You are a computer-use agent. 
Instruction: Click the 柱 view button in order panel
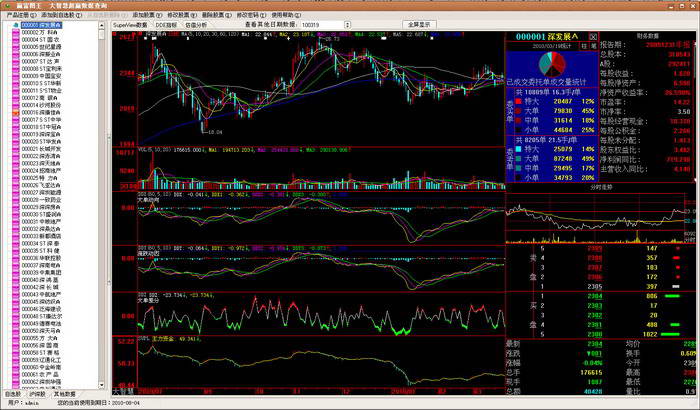coord(584,46)
